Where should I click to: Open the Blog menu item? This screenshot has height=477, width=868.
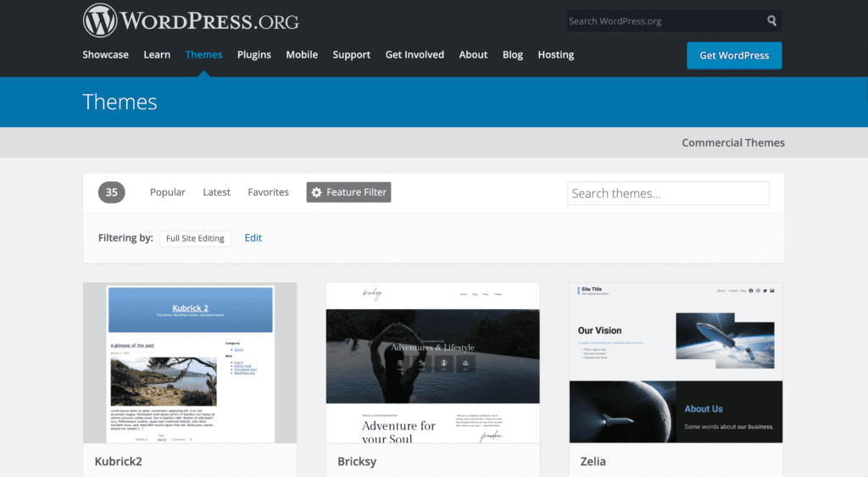click(x=513, y=55)
